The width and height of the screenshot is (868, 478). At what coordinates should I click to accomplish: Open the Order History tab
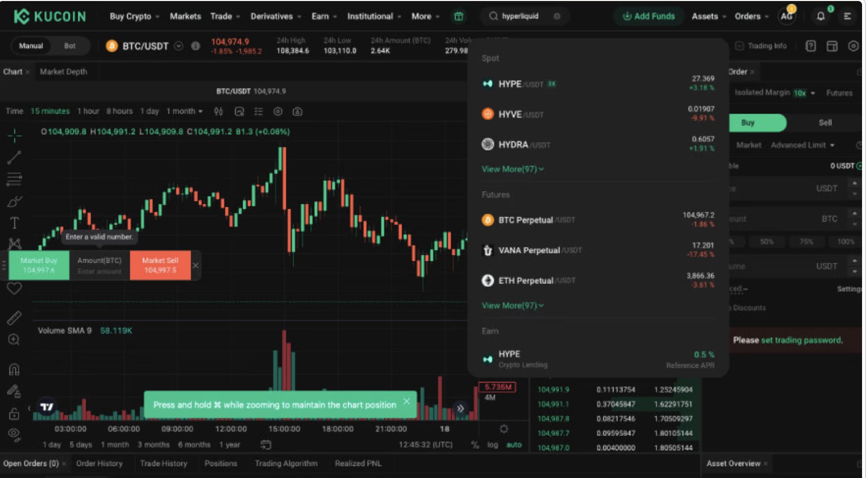tap(99, 464)
